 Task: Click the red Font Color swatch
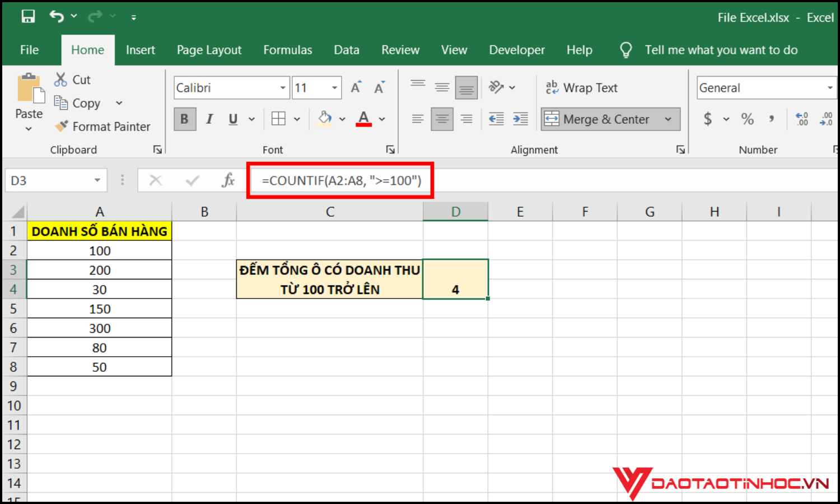click(x=363, y=119)
